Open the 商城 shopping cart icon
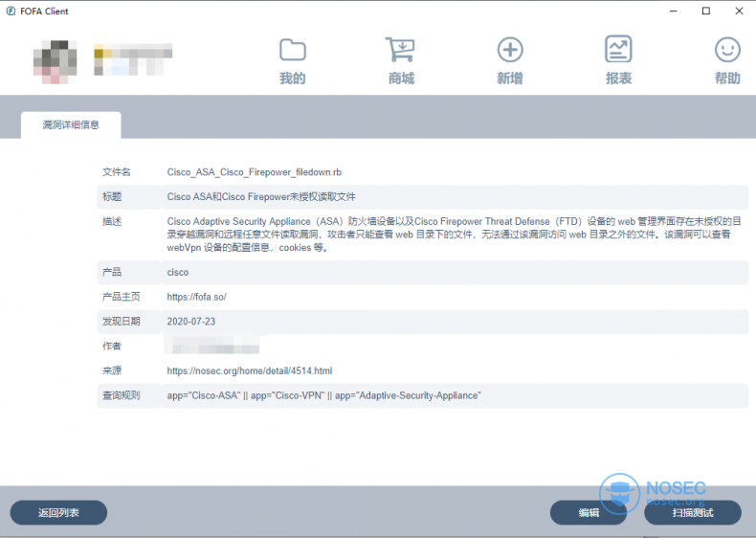This screenshot has height=538, width=756. 400,50
